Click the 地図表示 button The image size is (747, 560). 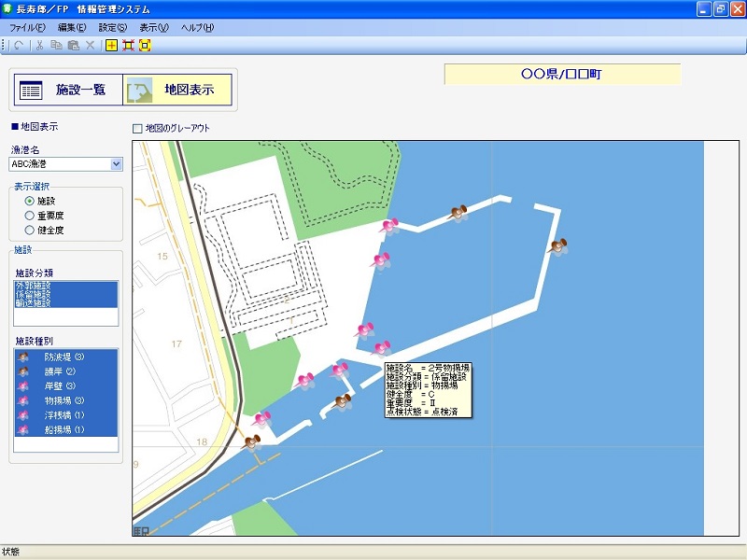point(176,91)
